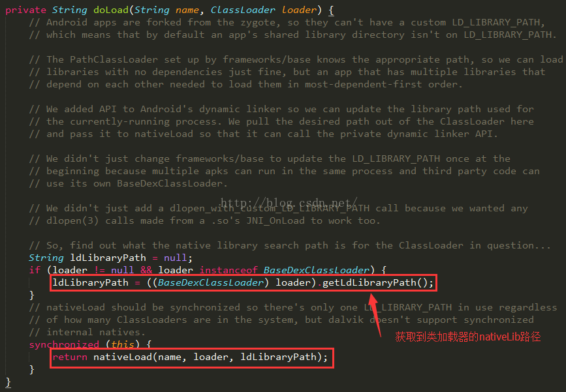
Task: Click the opening brace after doLoad signature
Action: 331,10
